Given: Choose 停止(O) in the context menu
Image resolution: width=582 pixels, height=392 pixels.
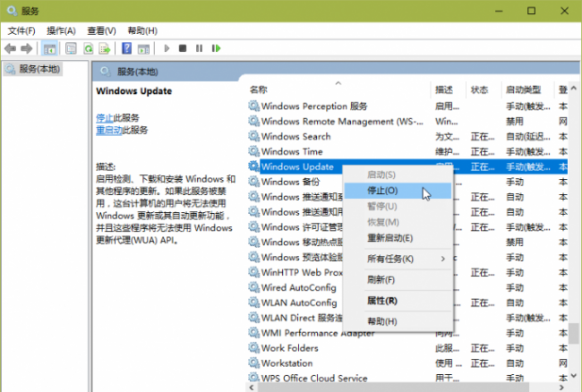Looking at the screenshot, I should pos(398,191).
